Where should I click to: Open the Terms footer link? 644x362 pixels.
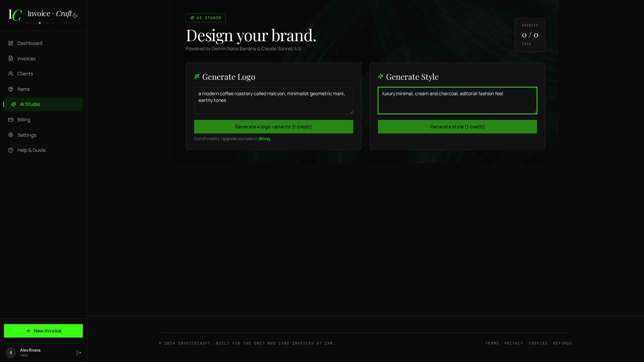pos(492,343)
